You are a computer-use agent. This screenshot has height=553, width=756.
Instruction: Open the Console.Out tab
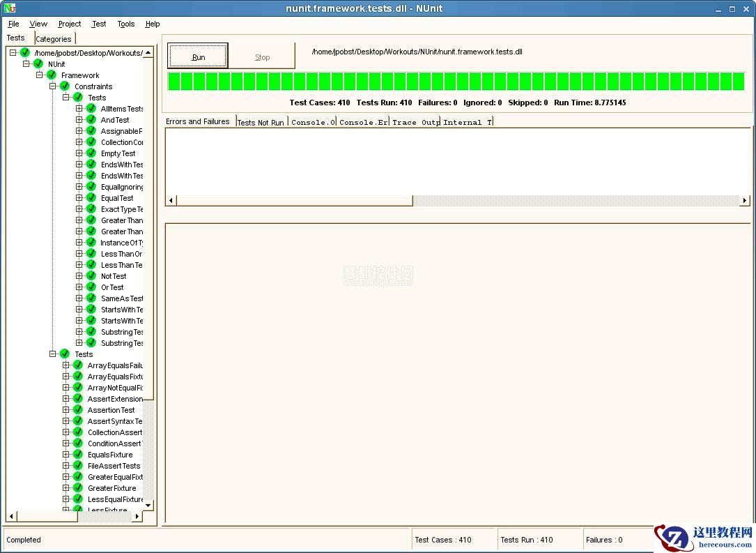[313, 121]
